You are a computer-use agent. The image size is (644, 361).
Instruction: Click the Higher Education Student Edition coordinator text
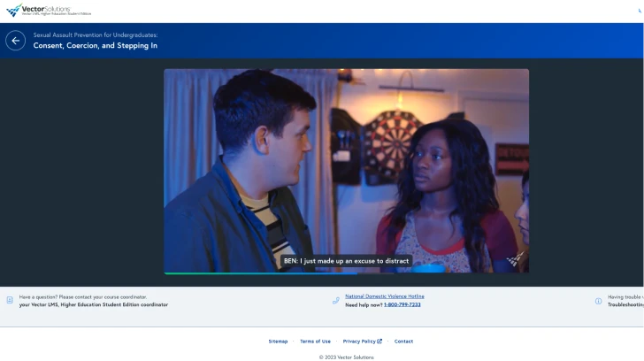(93, 304)
